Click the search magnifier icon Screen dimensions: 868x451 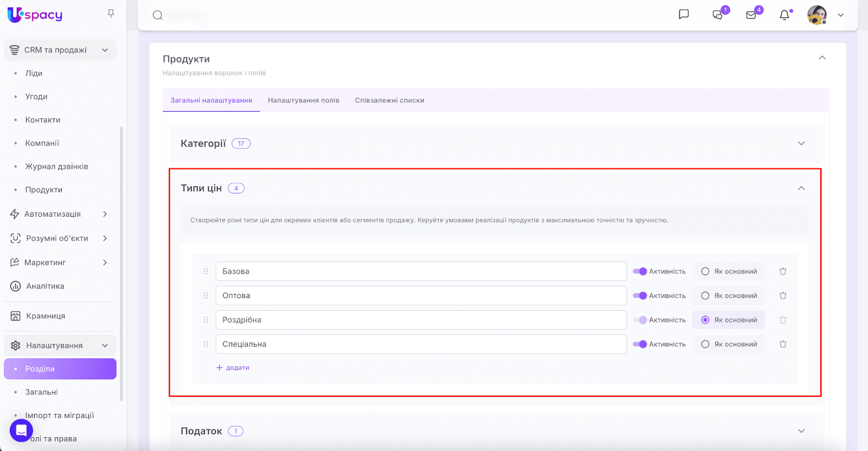157,15
